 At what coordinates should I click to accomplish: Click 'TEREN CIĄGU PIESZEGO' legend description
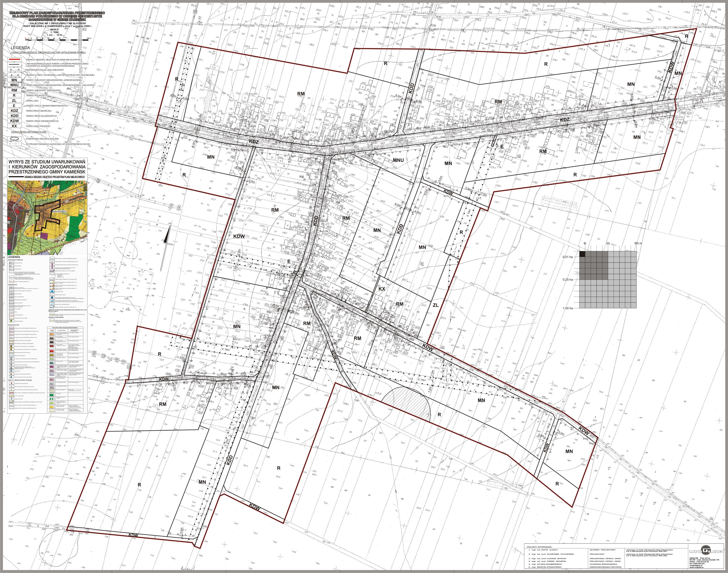[x=38, y=126]
